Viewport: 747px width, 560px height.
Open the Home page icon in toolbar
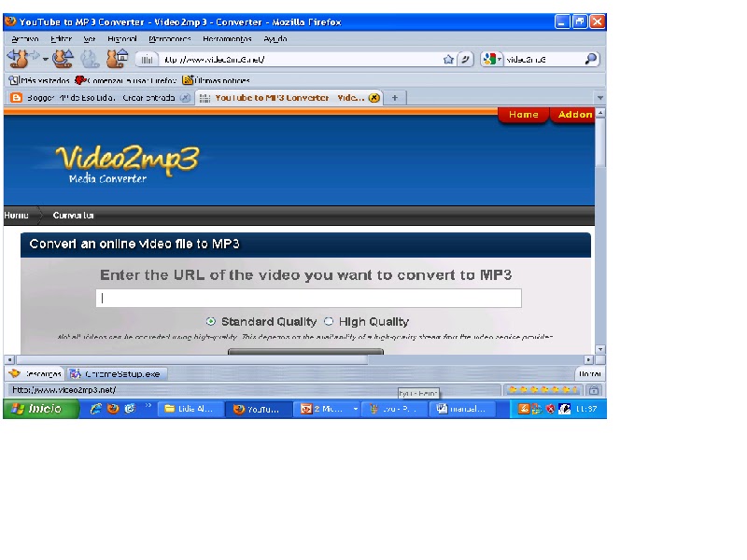pos(118,58)
